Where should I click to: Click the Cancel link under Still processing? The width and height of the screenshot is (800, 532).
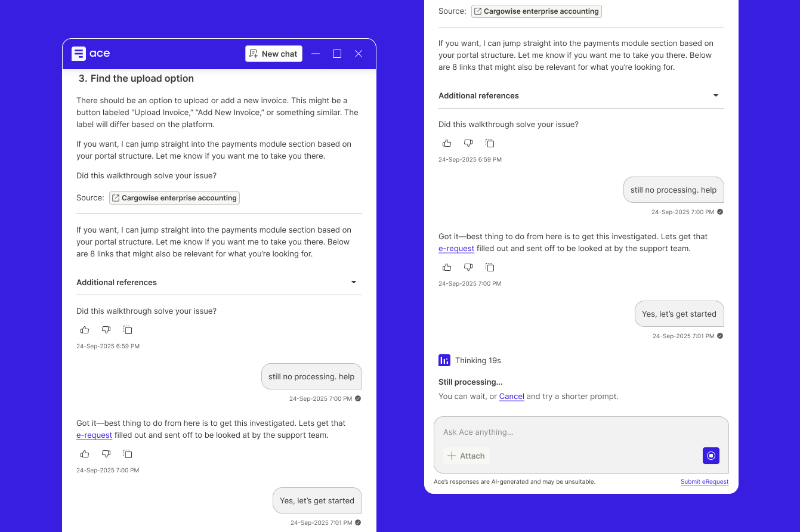(512, 396)
